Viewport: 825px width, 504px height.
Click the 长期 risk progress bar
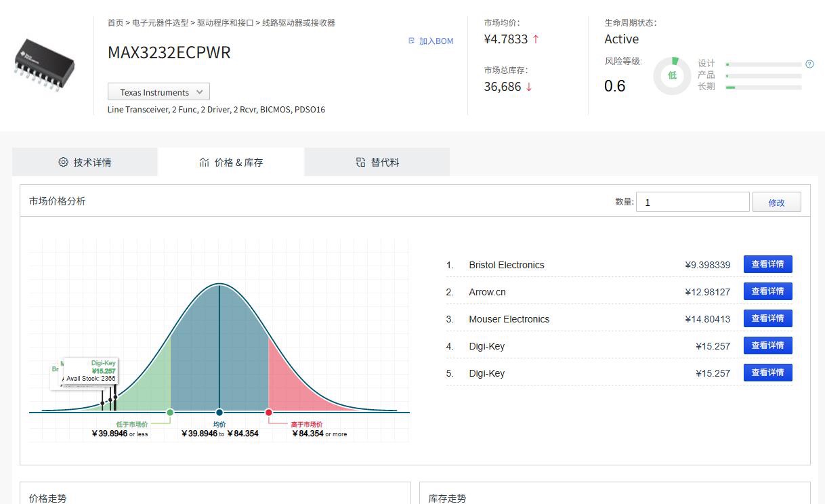[763, 87]
